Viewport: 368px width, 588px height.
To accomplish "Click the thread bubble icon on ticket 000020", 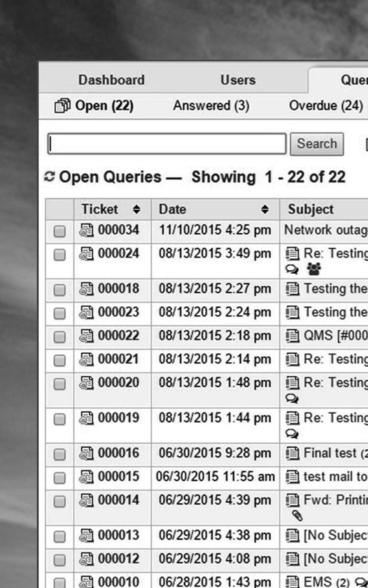I will (292, 398).
